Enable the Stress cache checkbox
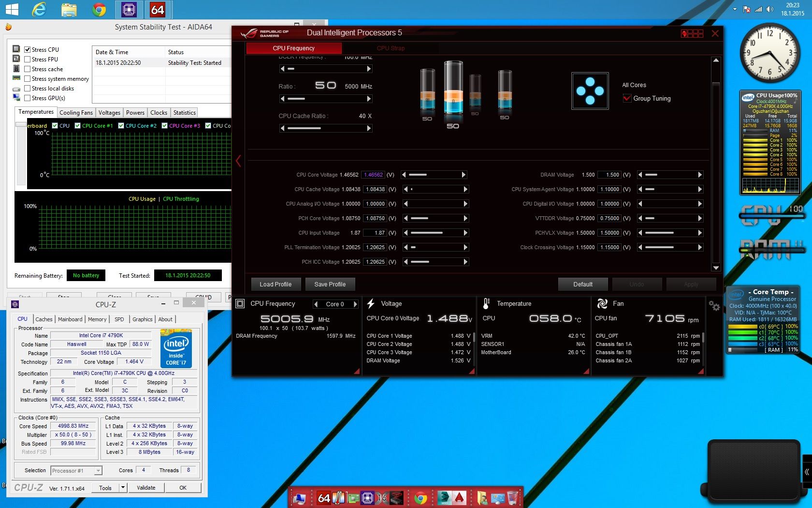 tap(28, 69)
